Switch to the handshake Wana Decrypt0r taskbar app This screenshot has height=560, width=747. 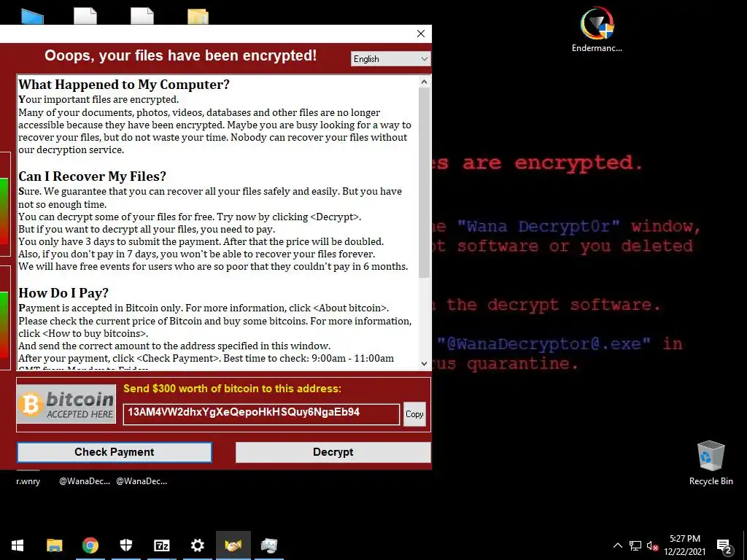click(233, 545)
